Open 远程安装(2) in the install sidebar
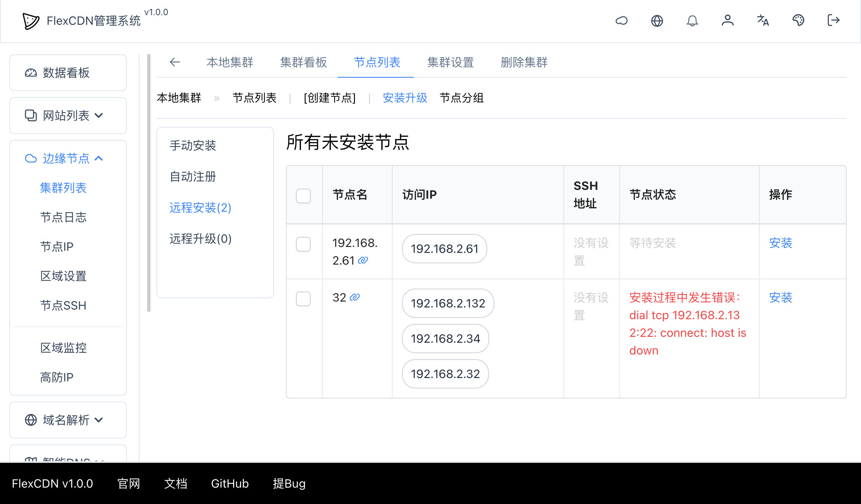This screenshot has width=861, height=504. [200, 208]
